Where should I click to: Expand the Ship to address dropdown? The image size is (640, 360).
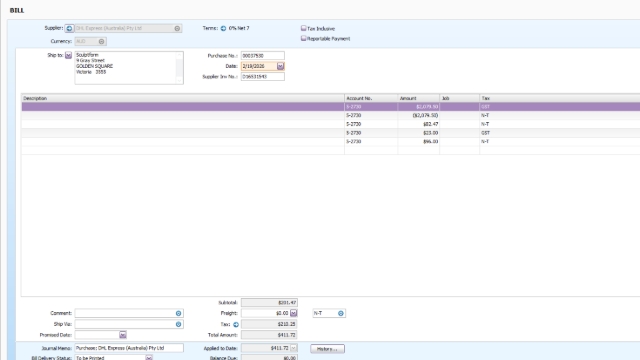[x=68, y=55]
